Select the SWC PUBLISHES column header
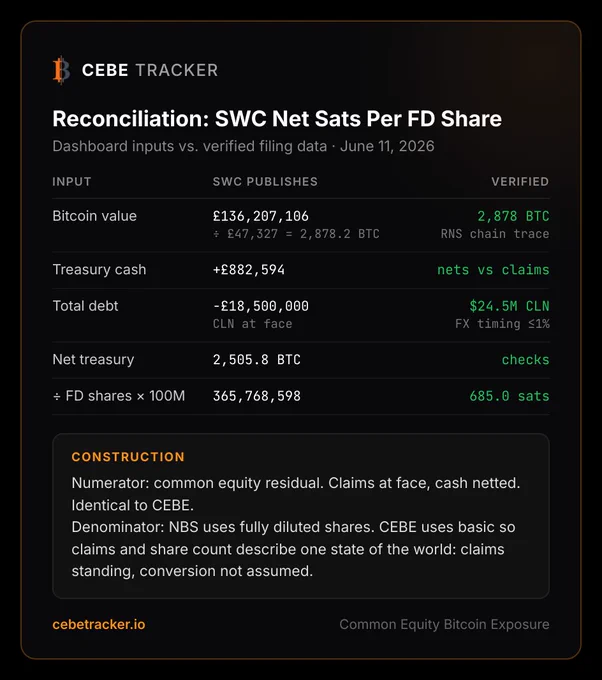This screenshot has height=680, width=602. pos(265,181)
